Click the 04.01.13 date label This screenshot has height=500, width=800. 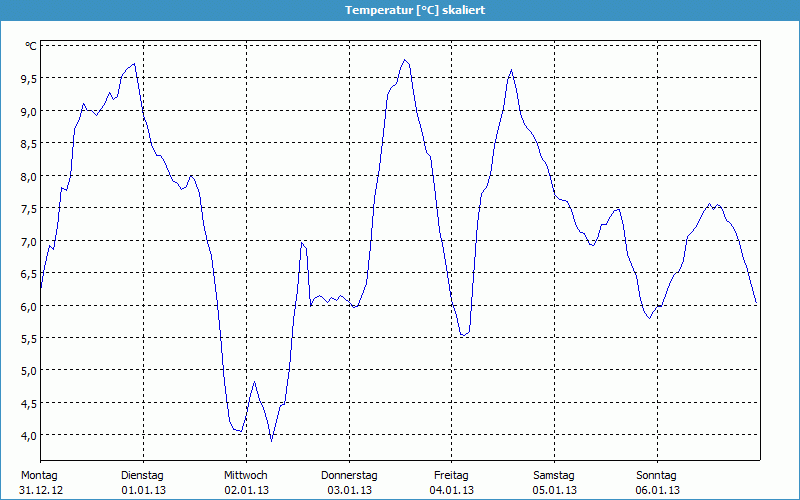(x=451, y=490)
